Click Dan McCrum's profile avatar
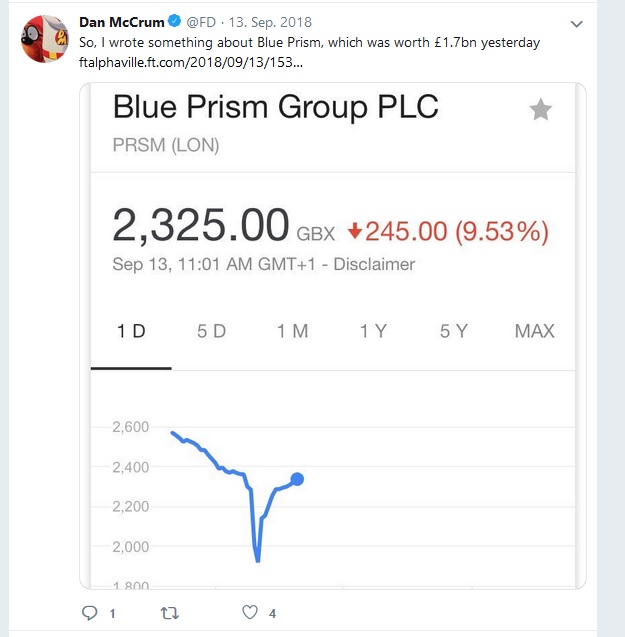Screen dimensions: 625x637 click(x=45, y=39)
